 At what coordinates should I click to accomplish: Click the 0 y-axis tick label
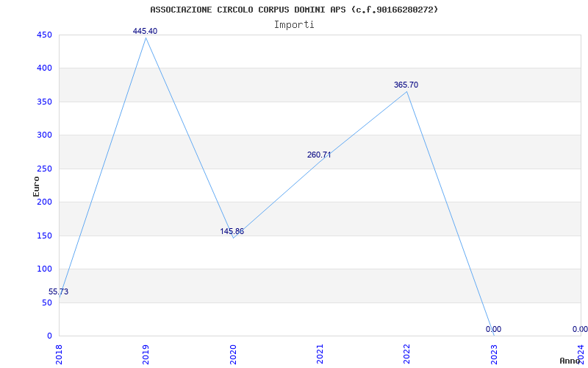[49, 336]
